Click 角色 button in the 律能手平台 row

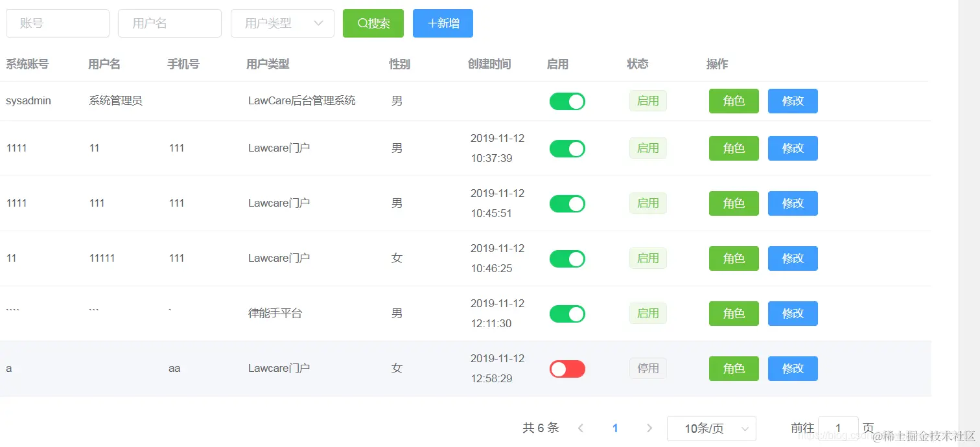pos(734,314)
